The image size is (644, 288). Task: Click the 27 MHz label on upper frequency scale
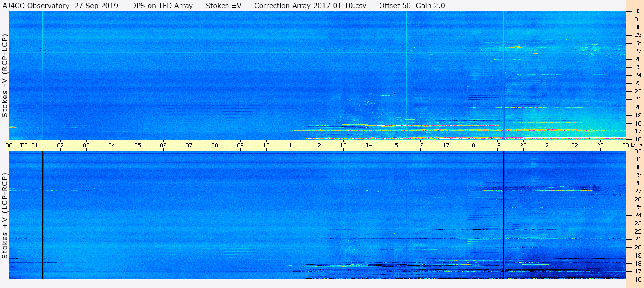[638, 51]
